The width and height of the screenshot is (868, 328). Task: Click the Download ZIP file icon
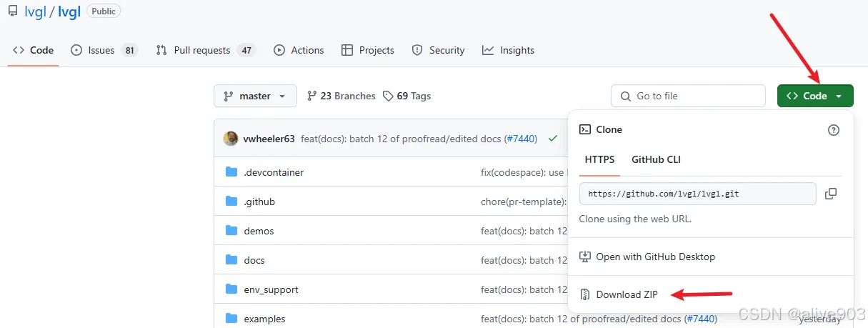point(585,294)
